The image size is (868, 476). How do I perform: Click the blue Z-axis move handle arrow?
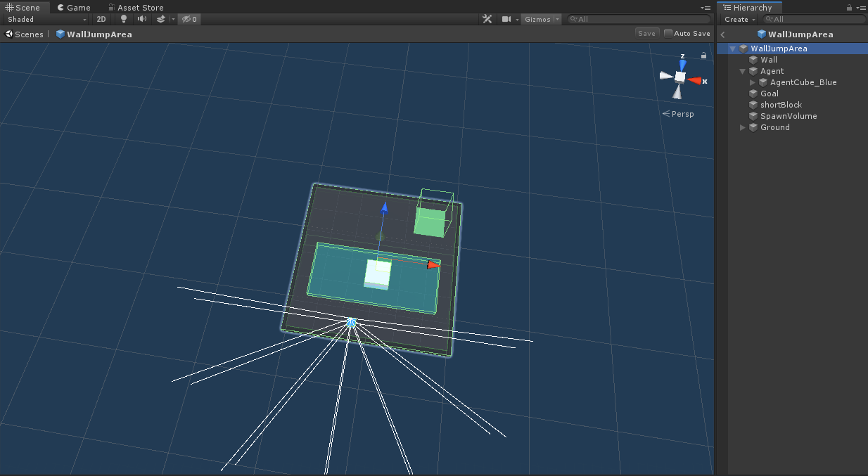pos(384,207)
